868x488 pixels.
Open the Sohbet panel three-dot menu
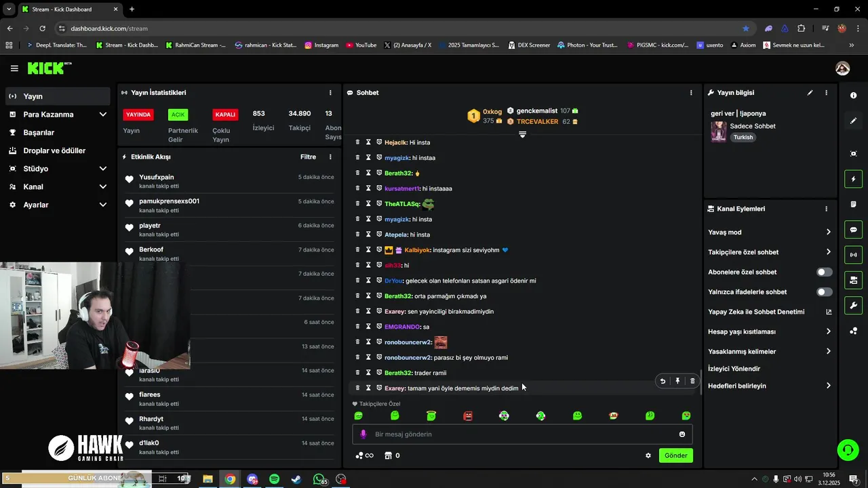691,93
